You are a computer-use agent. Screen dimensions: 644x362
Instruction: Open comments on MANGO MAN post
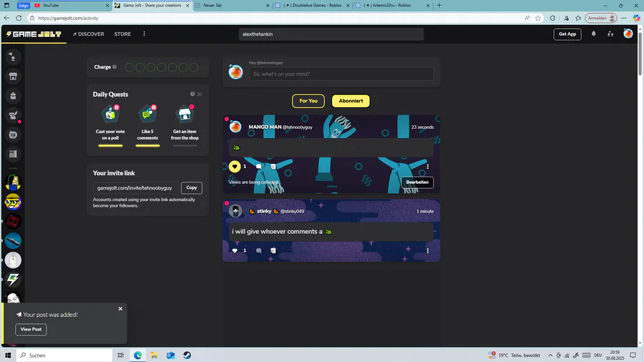click(259, 167)
